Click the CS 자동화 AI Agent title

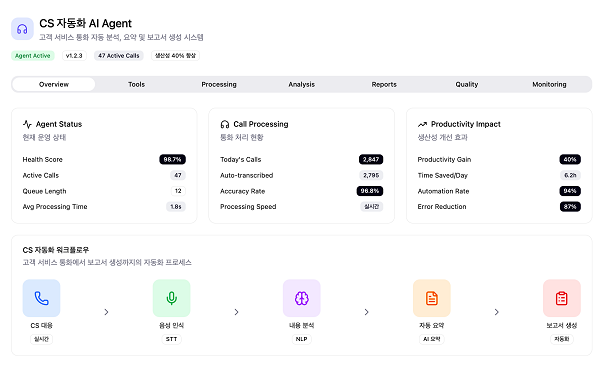[x=85, y=23]
